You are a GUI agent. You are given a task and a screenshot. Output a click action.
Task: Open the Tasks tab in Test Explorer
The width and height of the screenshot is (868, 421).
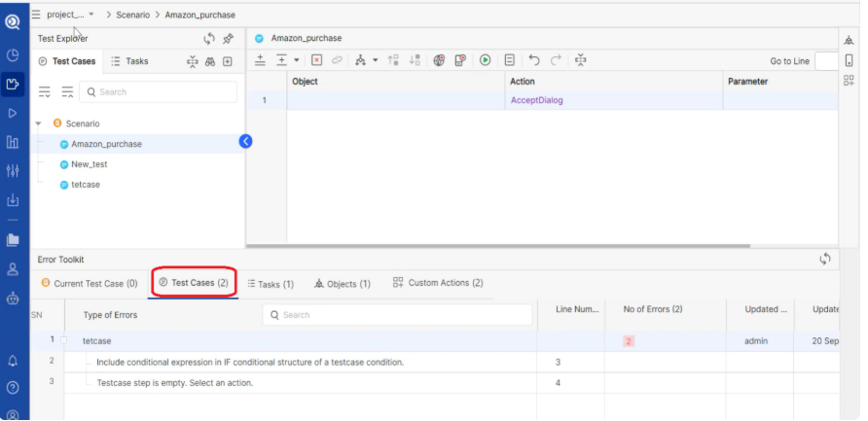tap(130, 61)
